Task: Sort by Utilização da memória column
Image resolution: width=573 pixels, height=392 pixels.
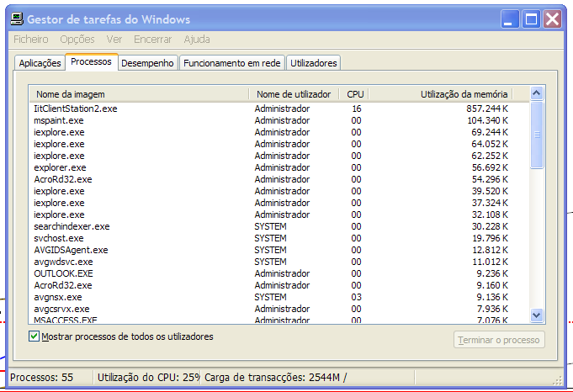Action: click(x=440, y=94)
